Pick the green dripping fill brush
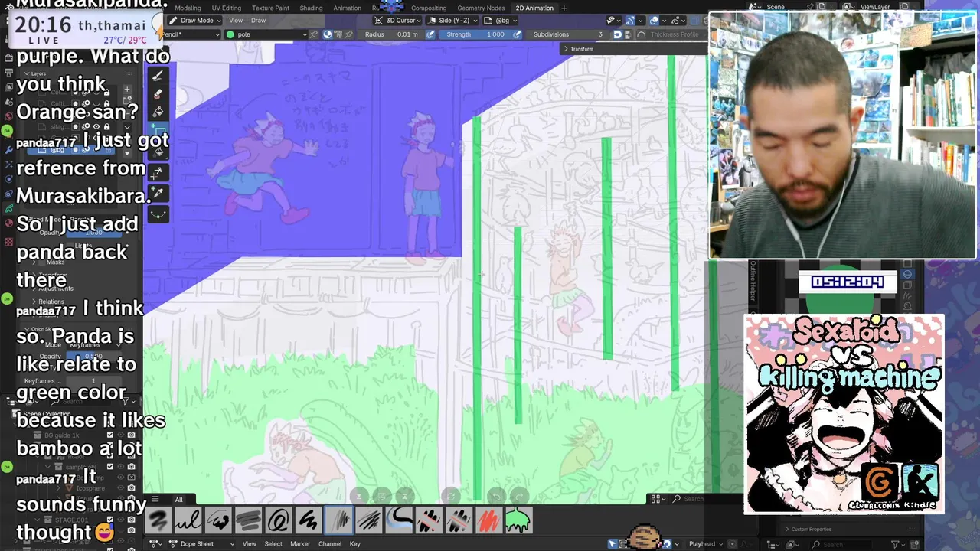 coord(518,521)
